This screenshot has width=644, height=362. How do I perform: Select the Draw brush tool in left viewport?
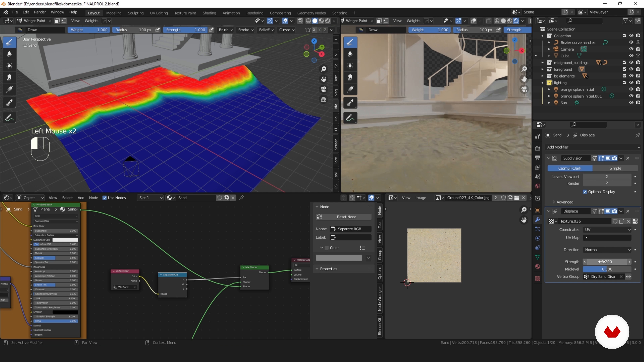[9, 42]
